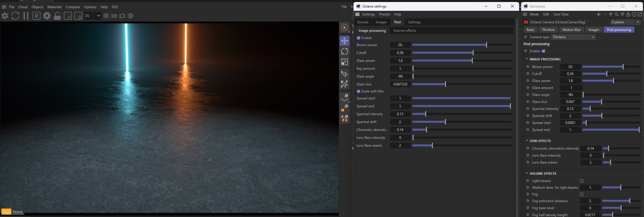Click the square-with-plus icon in Live Viewer
This screenshot has width=644, height=217.
(x=68, y=16)
